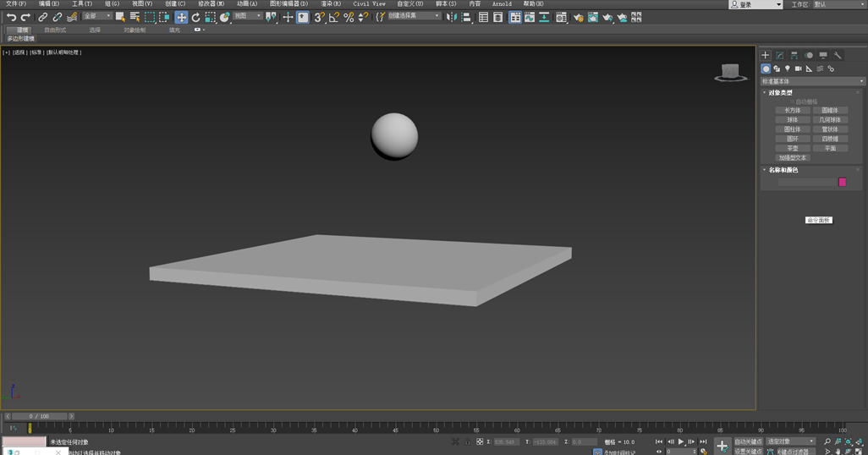Viewport: 868px width, 455px height.
Task: Switch to the Lights category icon
Action: 788,69
